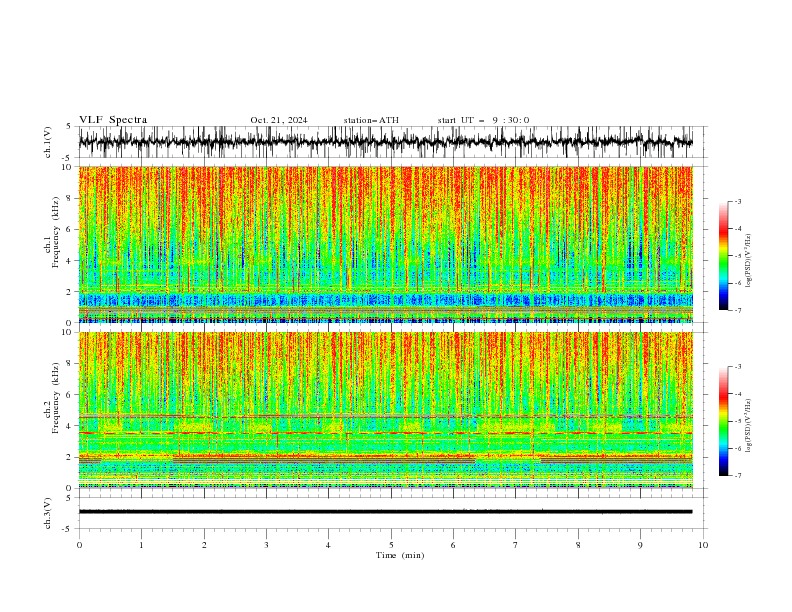Click time axis tick label "5"
The width and height of the screenshot is (792, 612).
[391, 545]
